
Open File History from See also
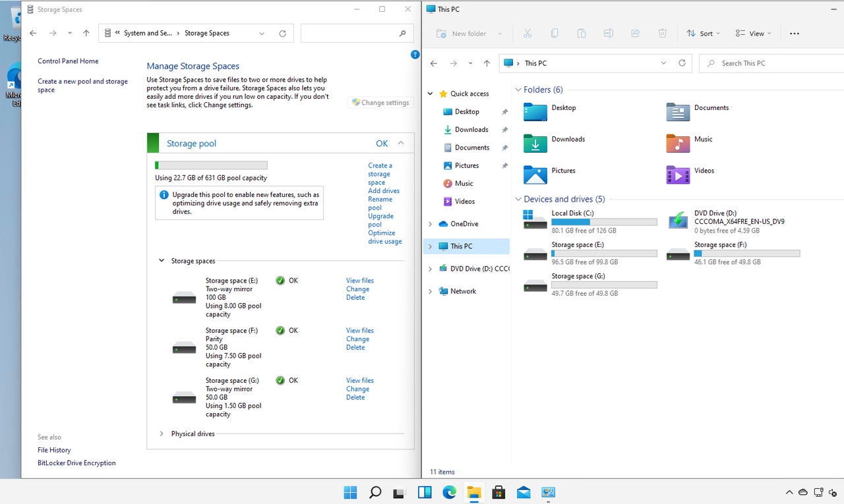54,450
